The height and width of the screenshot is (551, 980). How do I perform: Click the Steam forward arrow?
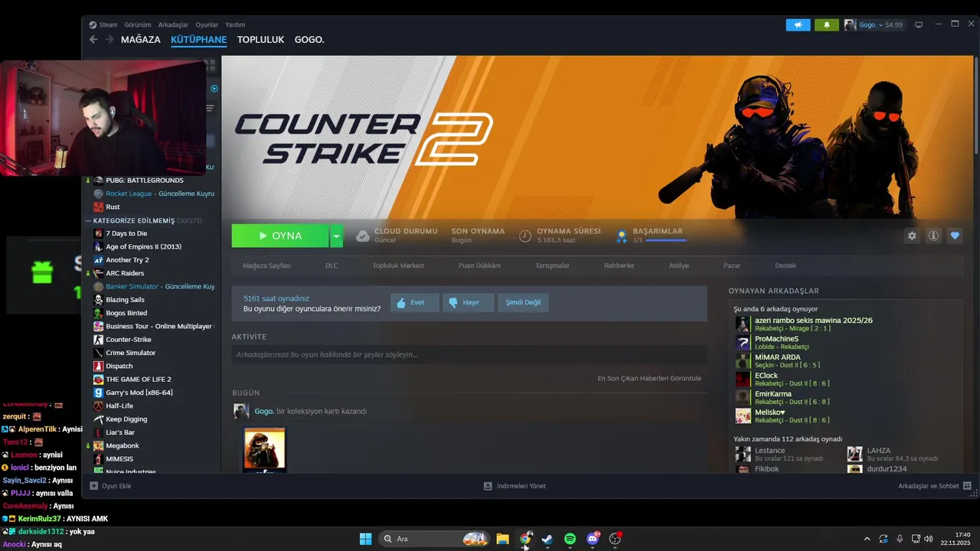click(x=109, y=40)
